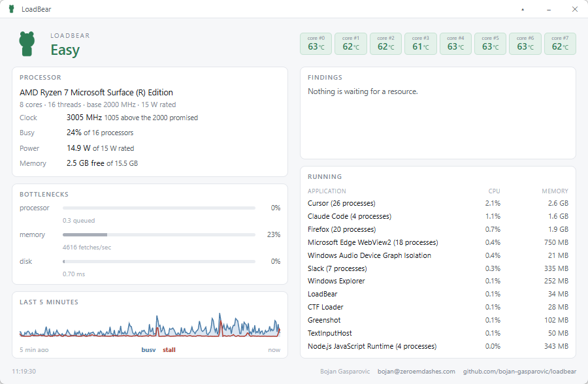This screenshot has height=384, width=588.
Task: Click Cursor's 2.6 GB memory value
Action: click(x=558, y=203)
